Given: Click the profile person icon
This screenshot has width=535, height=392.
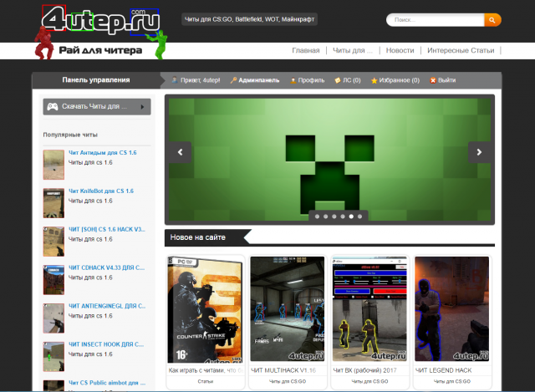Looking at the screenshot, I should click(293, 80).
